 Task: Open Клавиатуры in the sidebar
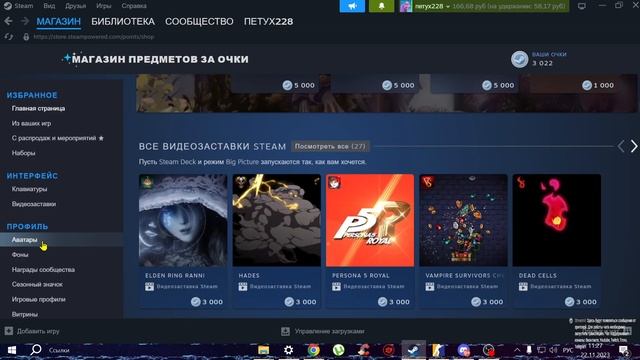pos(29,189)
